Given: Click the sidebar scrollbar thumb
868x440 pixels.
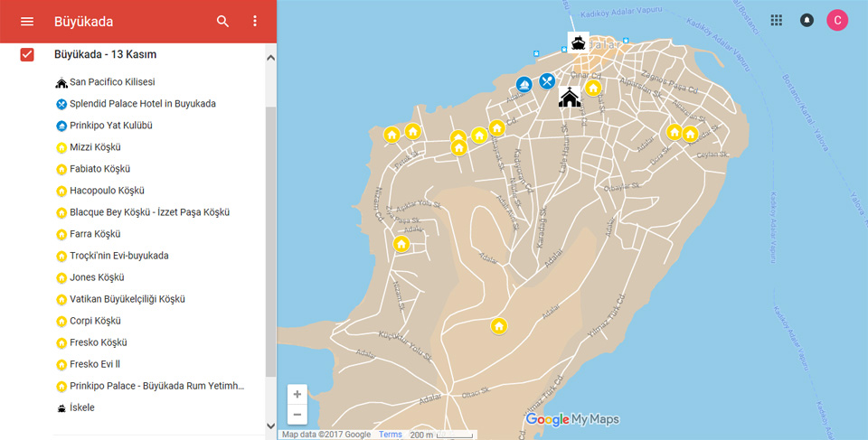Looking at the screenshot, I should tap(270, 241).
